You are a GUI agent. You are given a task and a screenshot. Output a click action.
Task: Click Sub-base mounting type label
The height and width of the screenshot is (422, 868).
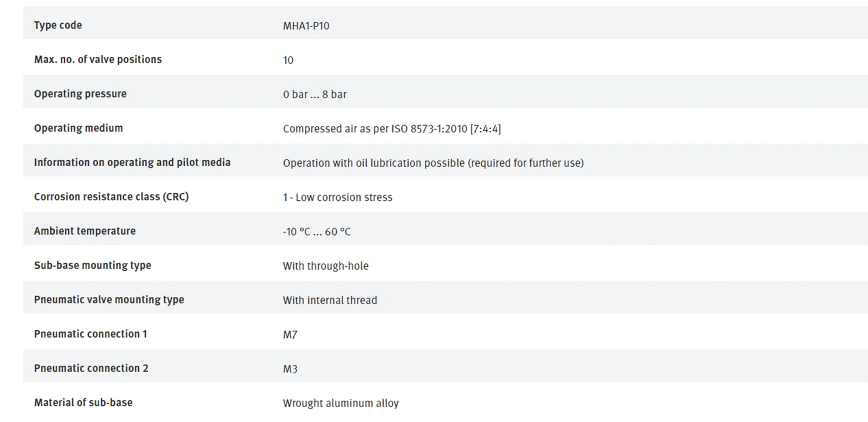click(x=93, y=265)
